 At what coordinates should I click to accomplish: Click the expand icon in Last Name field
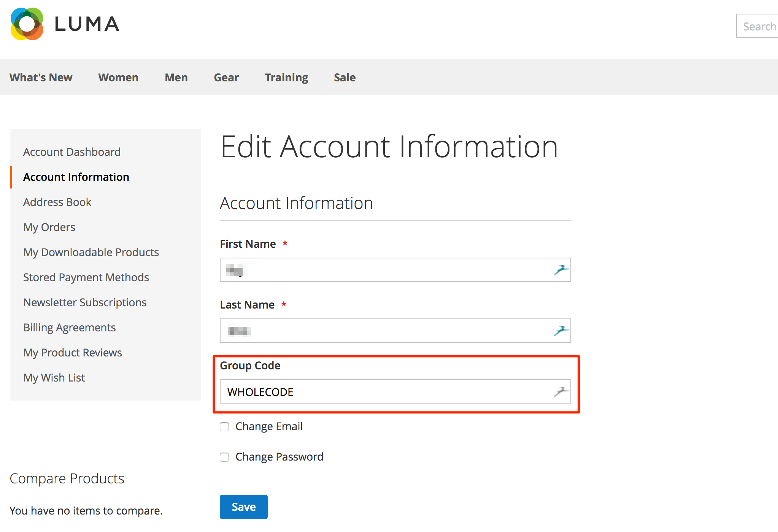(x=562, y=329)
